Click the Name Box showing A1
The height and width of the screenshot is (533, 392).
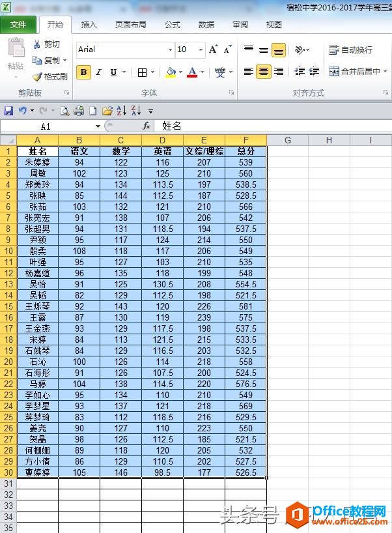click(47, 126)
